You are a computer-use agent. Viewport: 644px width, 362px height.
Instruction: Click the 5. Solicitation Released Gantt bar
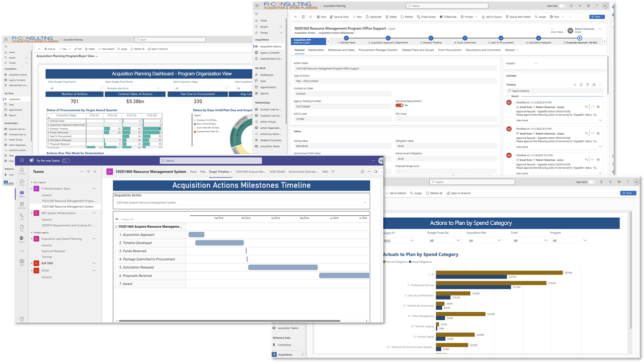click(283, 267)
